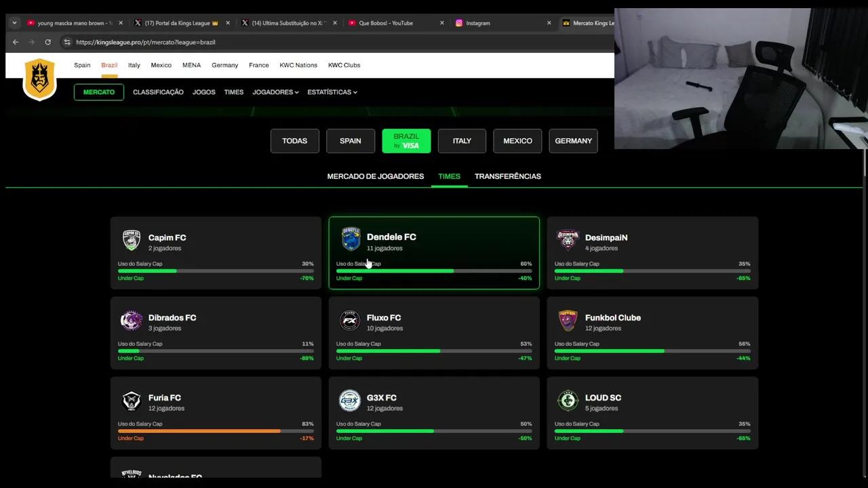Screen dimensions: 868x488
Task: Select Mexico in the top league bar
Action: (161, 65)
